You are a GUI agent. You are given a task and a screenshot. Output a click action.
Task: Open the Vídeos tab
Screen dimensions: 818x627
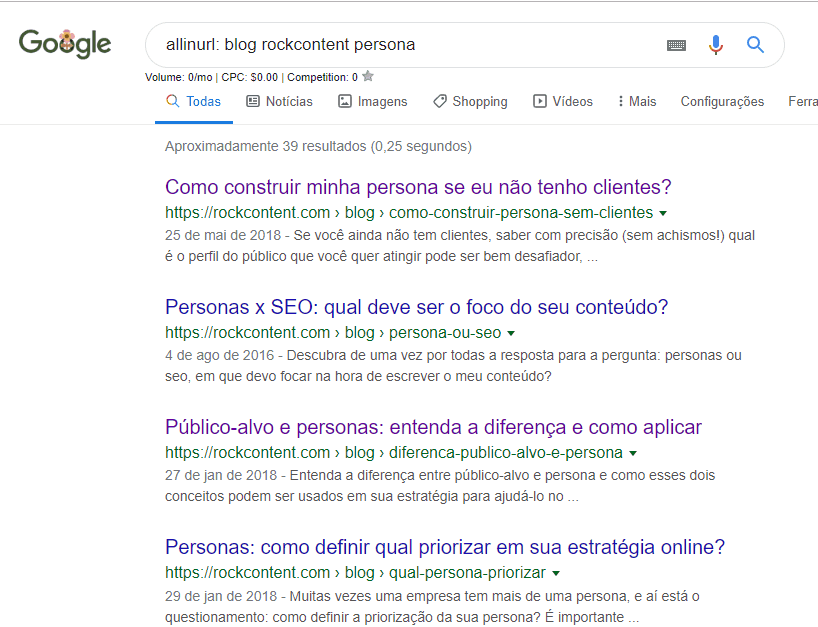pos(563,101)
